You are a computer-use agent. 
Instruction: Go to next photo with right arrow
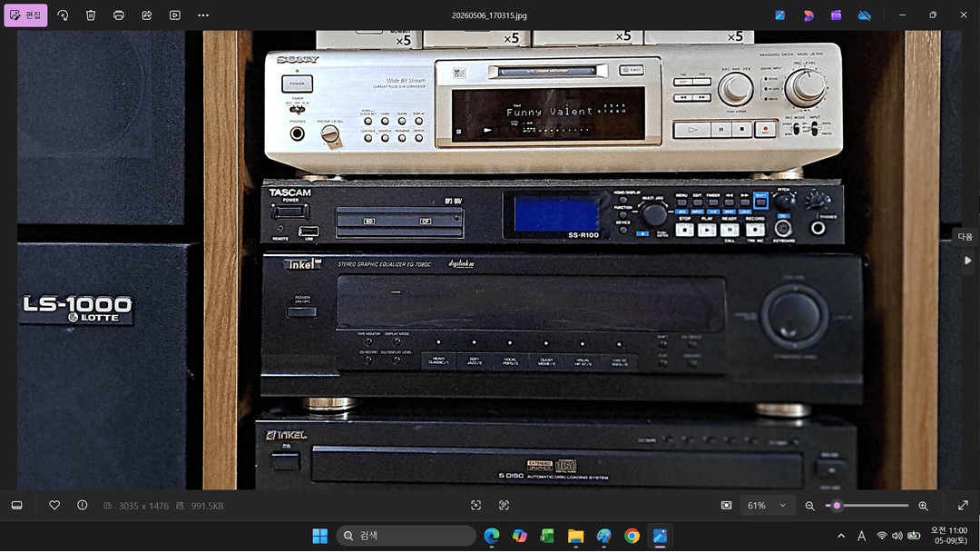tap(967, 261)
